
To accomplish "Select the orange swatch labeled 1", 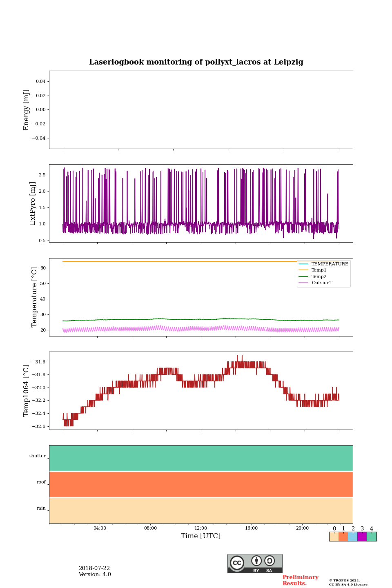I will (x=343, y=537).
